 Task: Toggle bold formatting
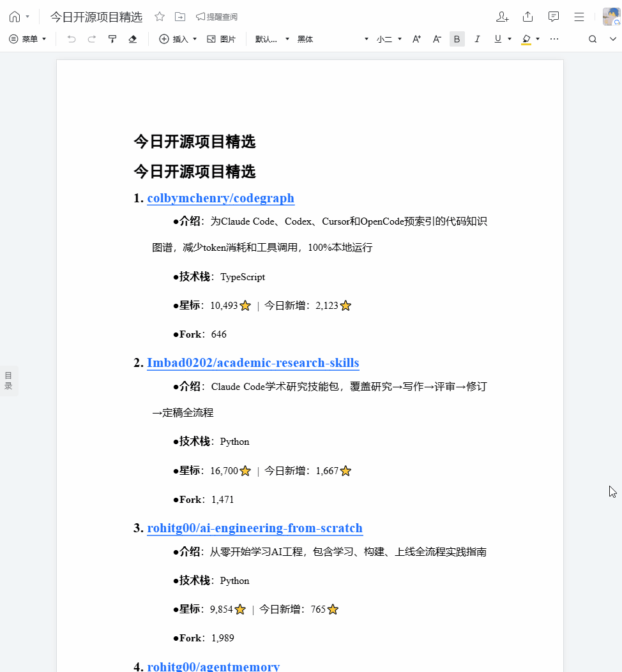pos(457,39)
